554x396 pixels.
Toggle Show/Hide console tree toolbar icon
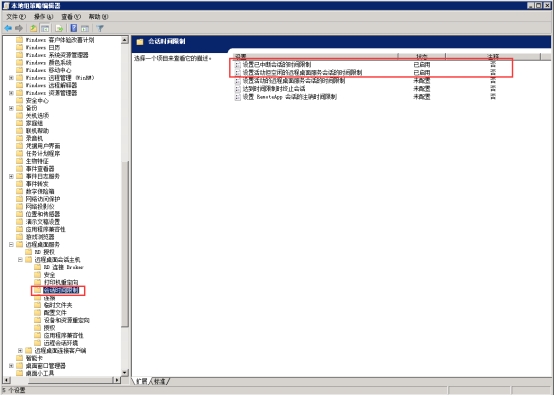coord(45,28)
